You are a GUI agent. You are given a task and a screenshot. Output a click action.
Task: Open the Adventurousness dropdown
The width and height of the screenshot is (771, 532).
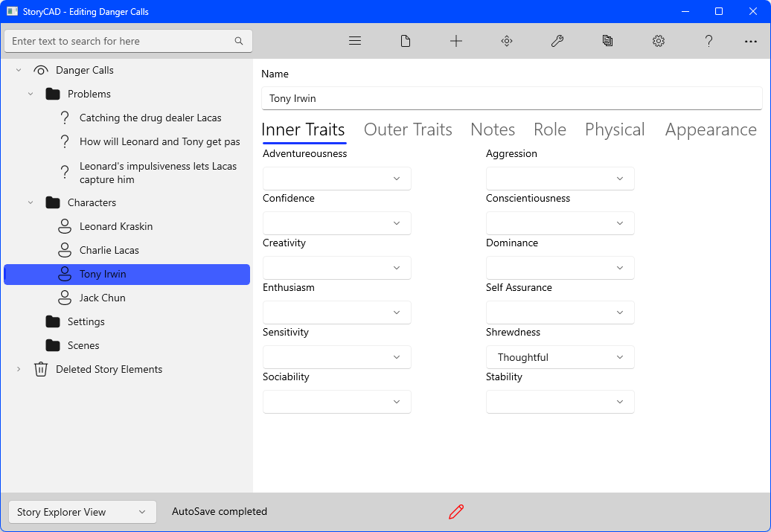[x=336, y=179]
